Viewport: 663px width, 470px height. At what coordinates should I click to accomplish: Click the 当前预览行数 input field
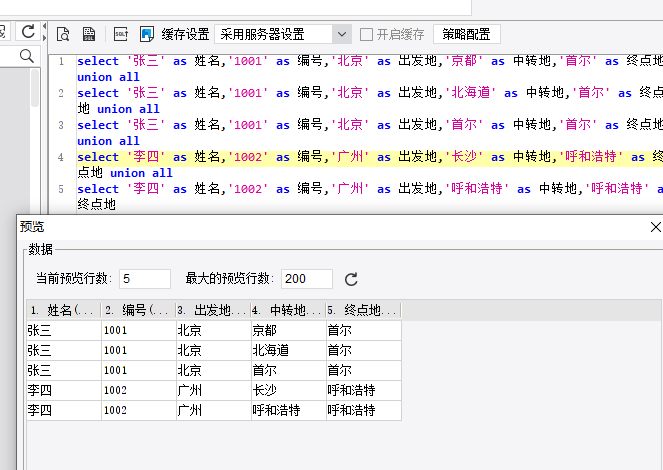(x=145, y=279)
